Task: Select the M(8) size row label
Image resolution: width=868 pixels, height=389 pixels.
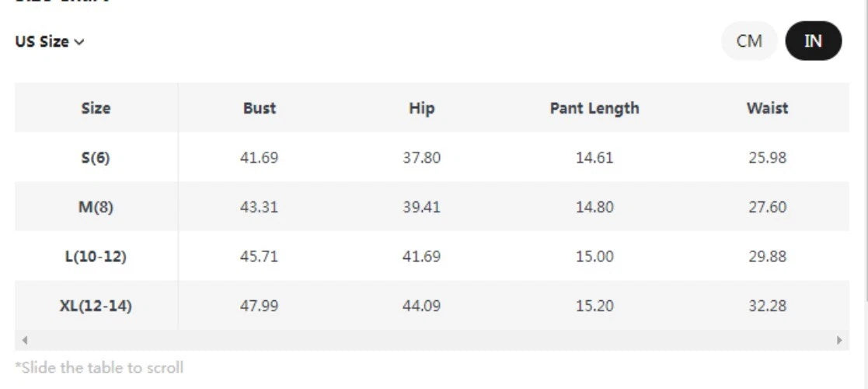Action: tap(96, 208)
